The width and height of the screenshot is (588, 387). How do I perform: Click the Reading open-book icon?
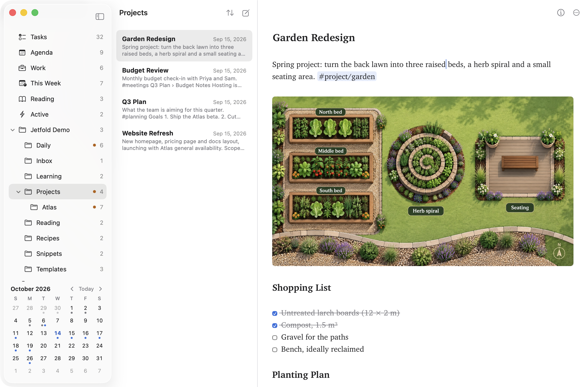point(22,99)
